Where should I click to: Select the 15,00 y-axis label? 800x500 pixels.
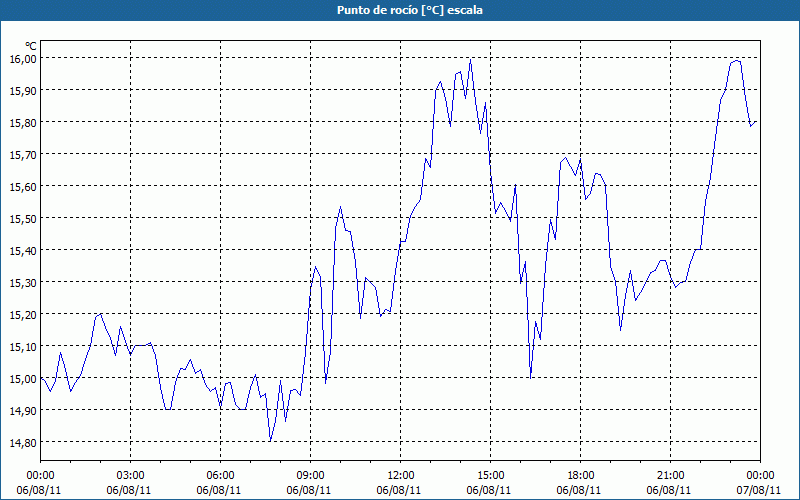[23, 379]
